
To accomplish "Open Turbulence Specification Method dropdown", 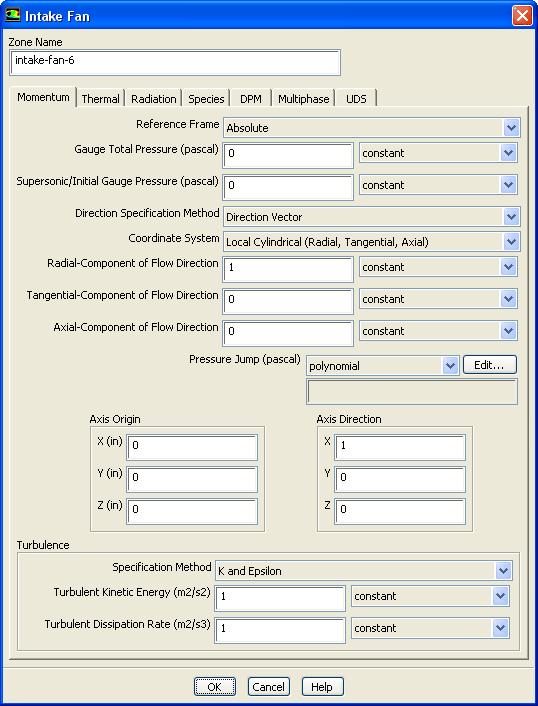I will coord(364,571).
